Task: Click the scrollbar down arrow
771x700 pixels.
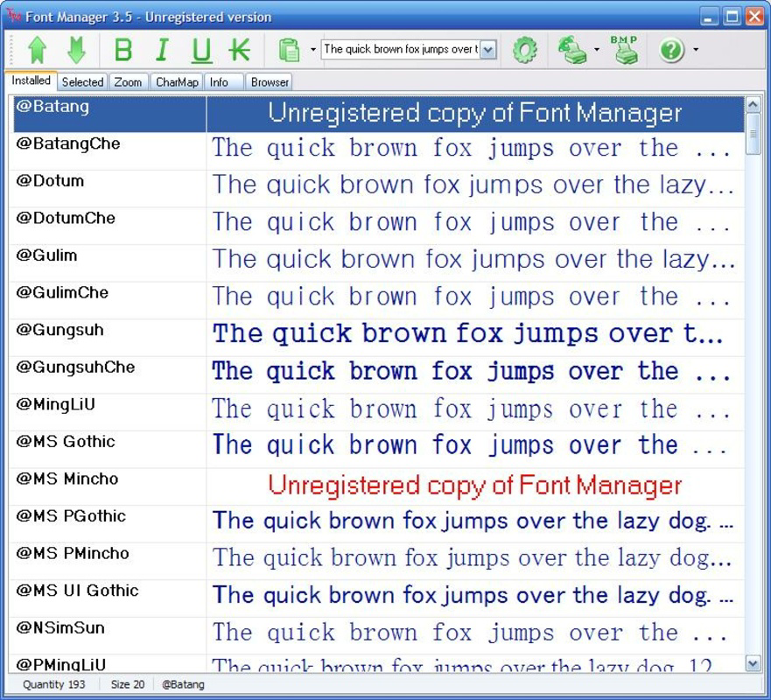Action: [753, 664]
